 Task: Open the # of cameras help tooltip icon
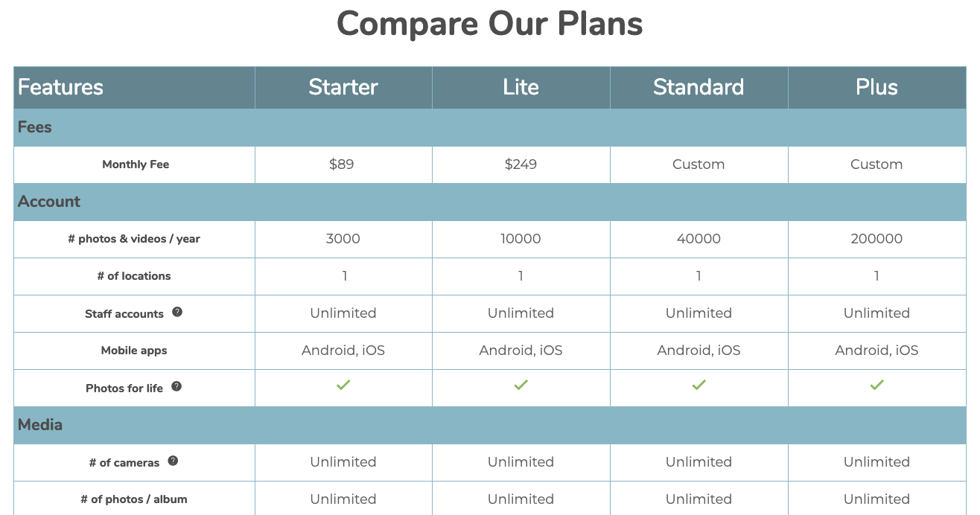pyautogui.click(x=173, y=461)
